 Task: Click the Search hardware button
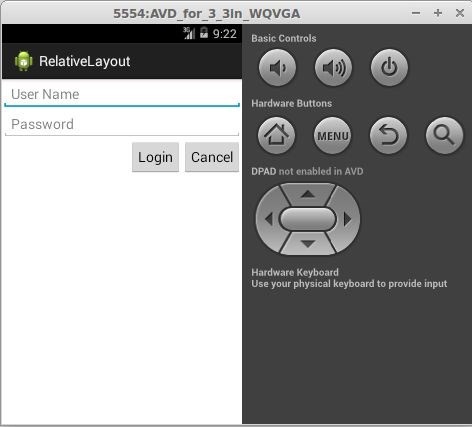click(444, 136)
